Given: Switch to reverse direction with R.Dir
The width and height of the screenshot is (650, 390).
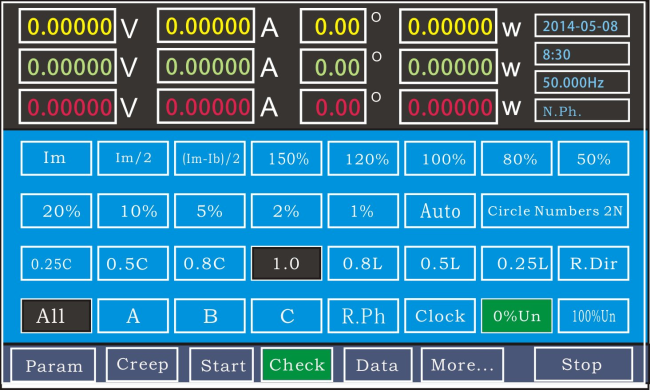Looking at the screenshot, I should point(594,263).
